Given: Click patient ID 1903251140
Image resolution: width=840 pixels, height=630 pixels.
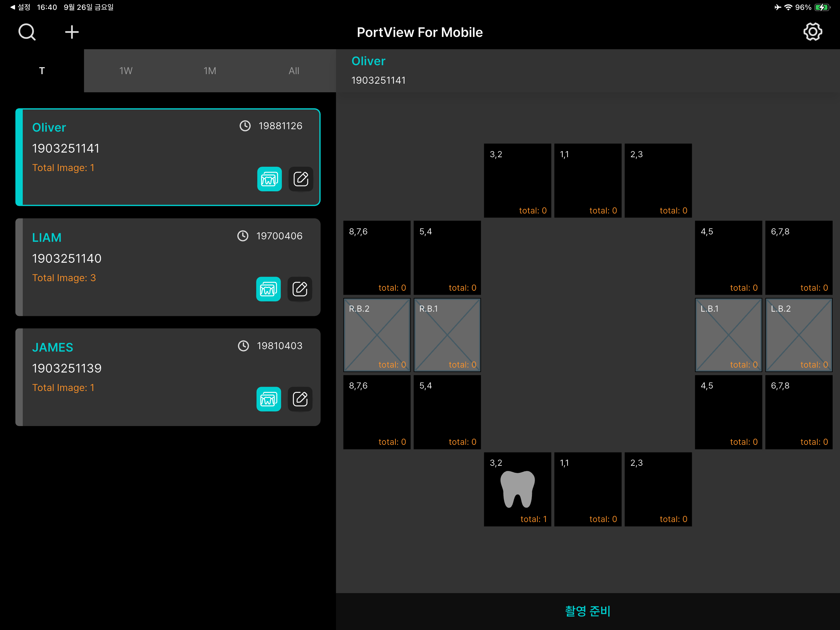Looking at the screenshot, I should tap(67, 258).
